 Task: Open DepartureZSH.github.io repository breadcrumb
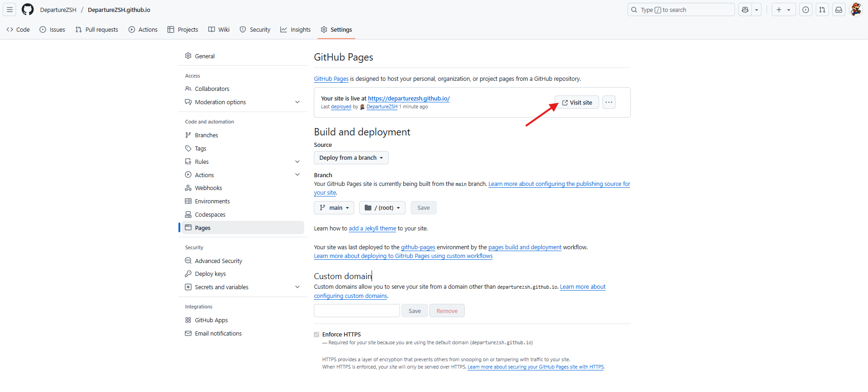point(119,10)
